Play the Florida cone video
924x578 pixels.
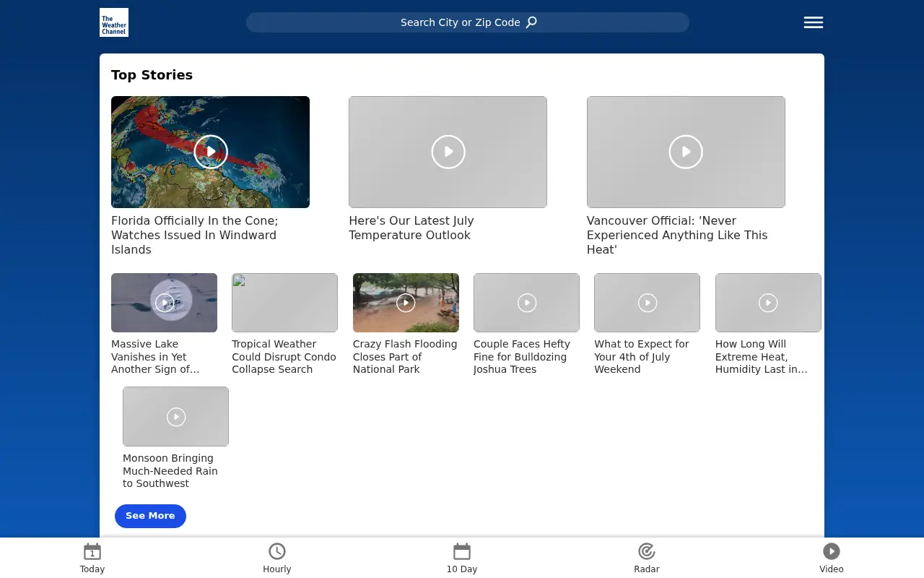tap(211, 152)
